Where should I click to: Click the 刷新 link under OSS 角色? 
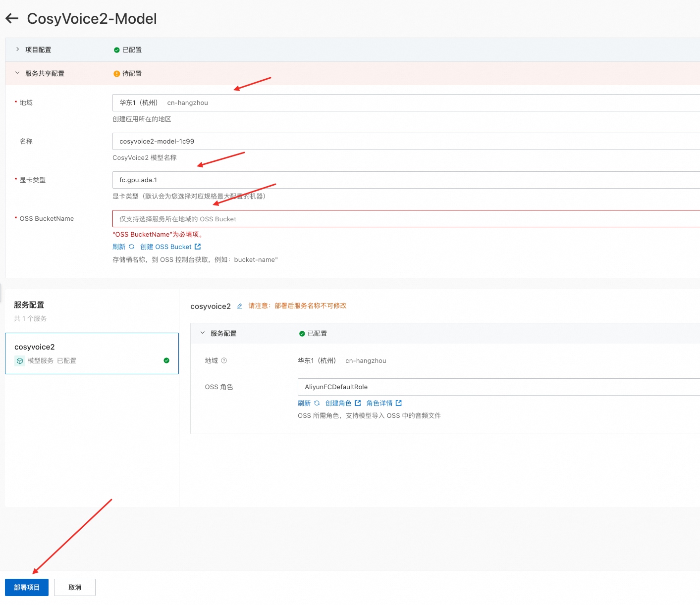304,403
